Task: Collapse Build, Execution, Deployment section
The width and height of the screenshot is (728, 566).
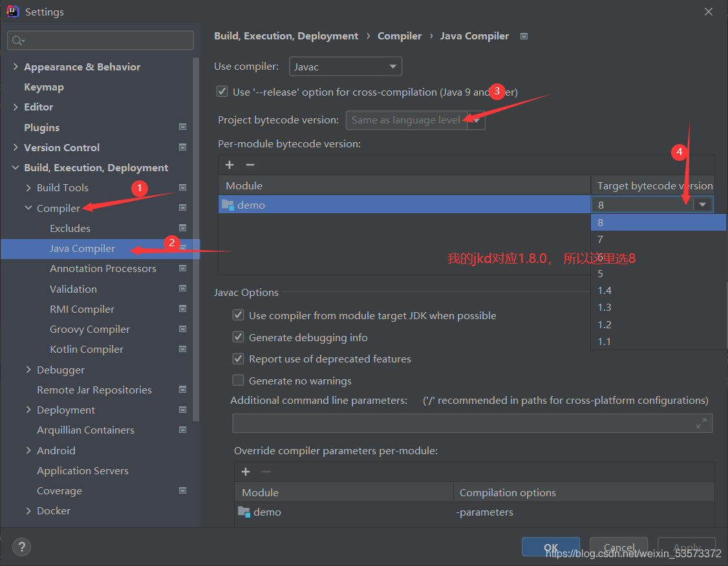Action: pos(16,167)
